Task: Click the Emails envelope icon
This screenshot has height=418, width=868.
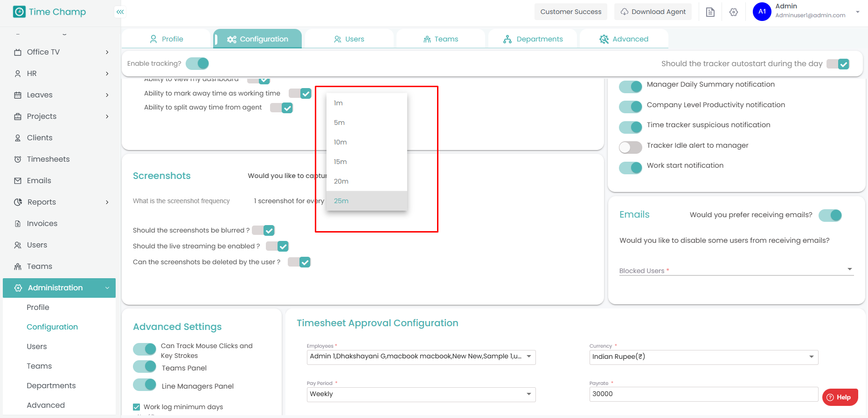Action: click(x=18, y=181)
